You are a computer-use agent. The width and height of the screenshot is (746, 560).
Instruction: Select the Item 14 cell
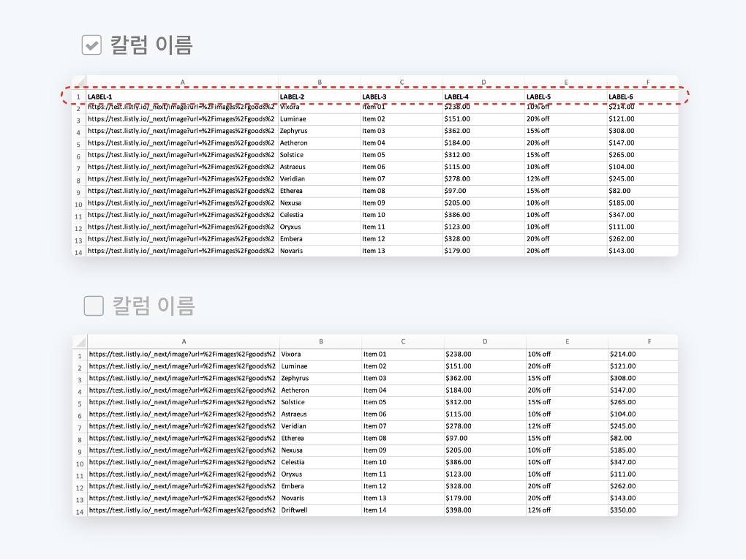402,510
